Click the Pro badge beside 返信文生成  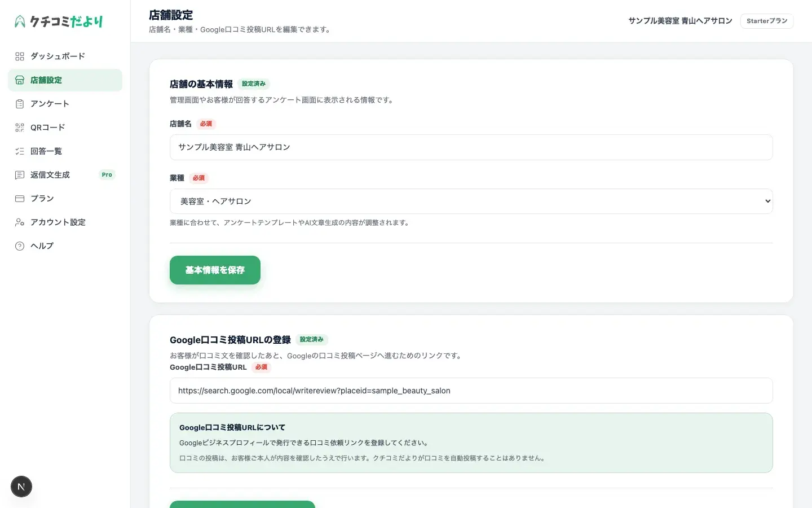point(107,175)
